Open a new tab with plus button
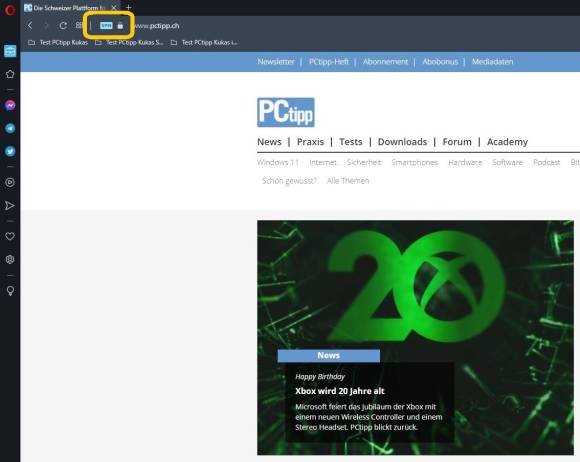This screenshot has height=462, width=580. click(128, 7)
